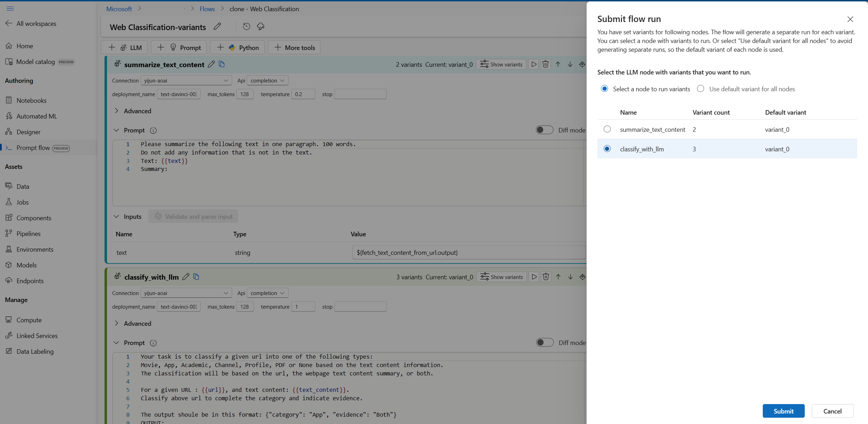Image resolution: width=868 pixels, height=424 pixels.
Task: Click Show variants on summarize_text_content node
Action: (501, 64)
